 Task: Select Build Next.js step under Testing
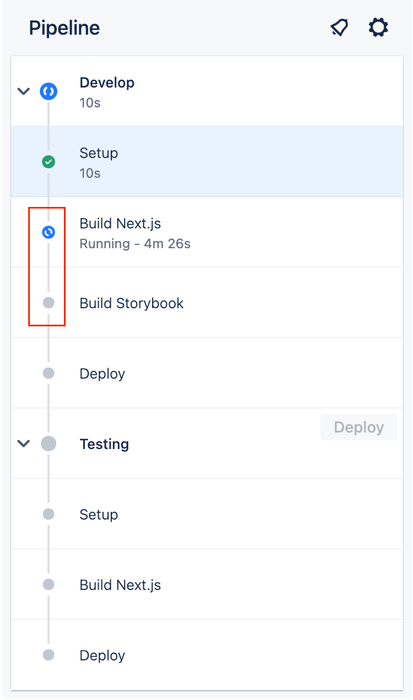[x=207, y=585]
